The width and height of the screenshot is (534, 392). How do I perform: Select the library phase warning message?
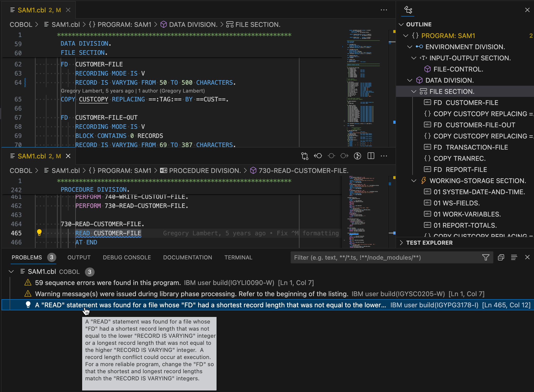268,294
